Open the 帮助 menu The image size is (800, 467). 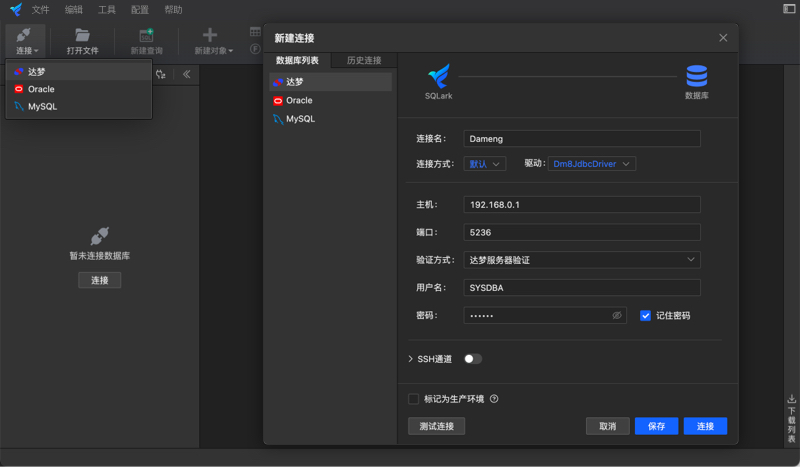[173, 10]
